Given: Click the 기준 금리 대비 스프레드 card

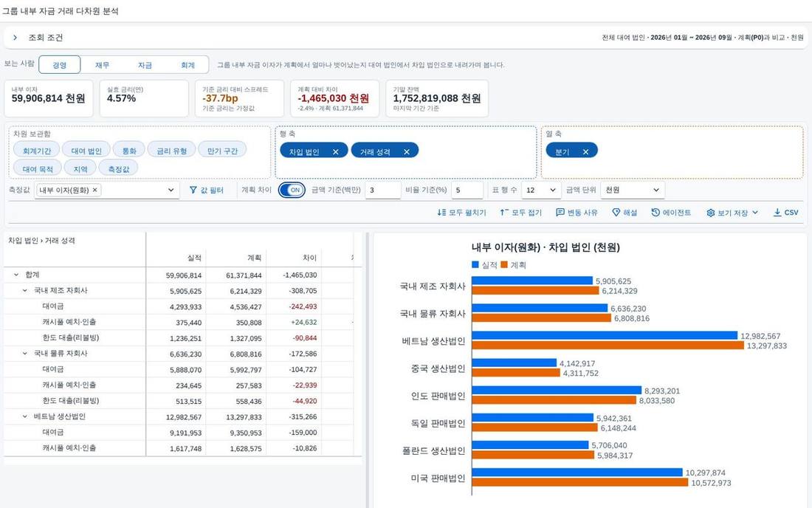Looking at the screenshot, I should [x=239, y=98].
